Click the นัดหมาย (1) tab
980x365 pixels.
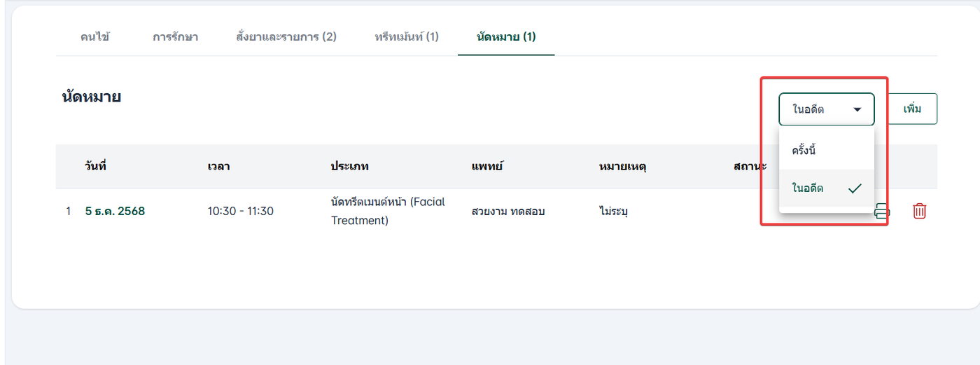click(505, 36)
